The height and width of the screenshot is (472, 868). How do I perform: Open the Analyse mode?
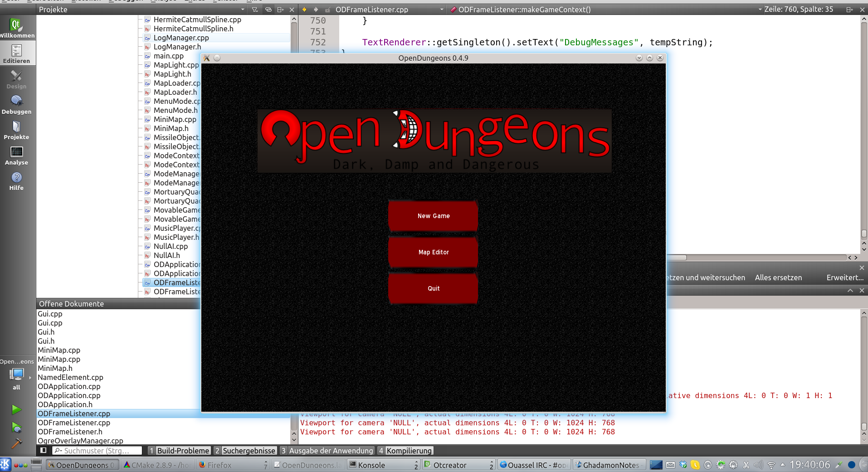click(x=17, y=155)
